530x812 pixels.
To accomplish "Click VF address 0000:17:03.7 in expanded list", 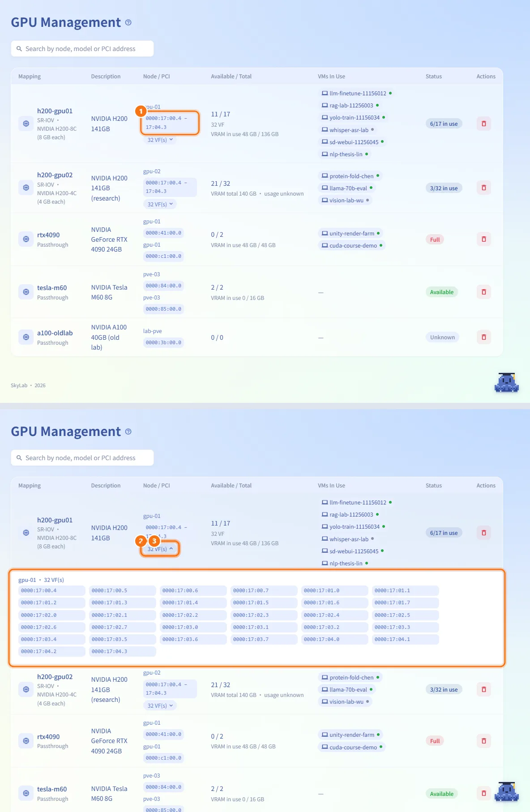I will click(264, 639).
